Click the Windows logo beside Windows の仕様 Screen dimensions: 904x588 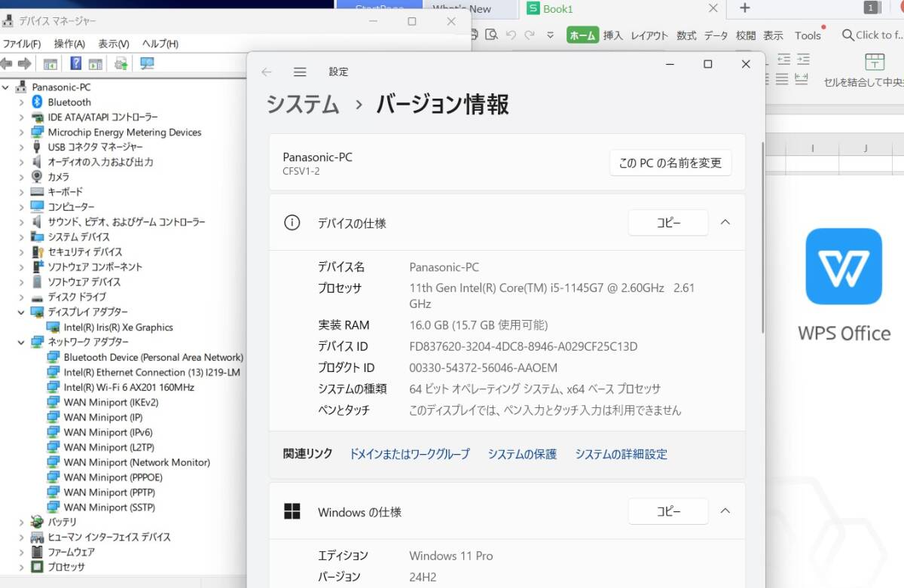[292, 512]
